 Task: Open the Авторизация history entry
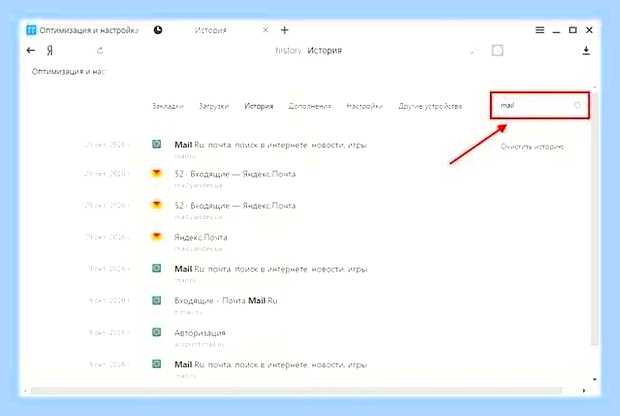coord(200,333)
